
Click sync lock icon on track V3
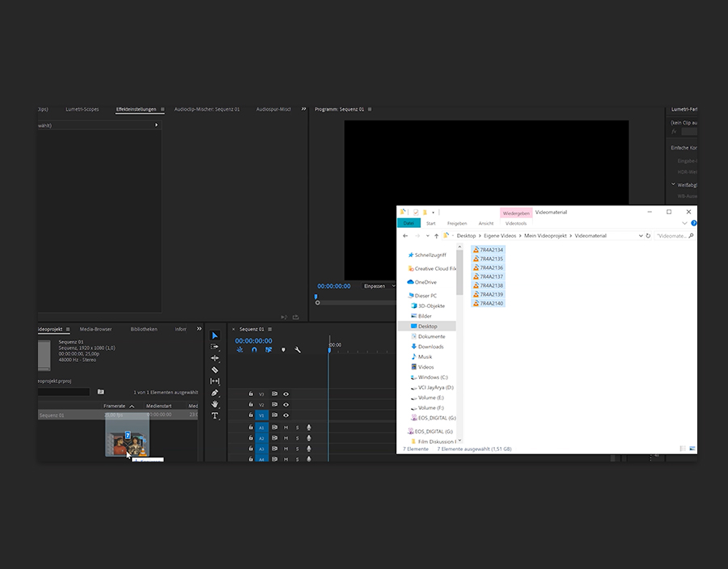click(274, 394)
